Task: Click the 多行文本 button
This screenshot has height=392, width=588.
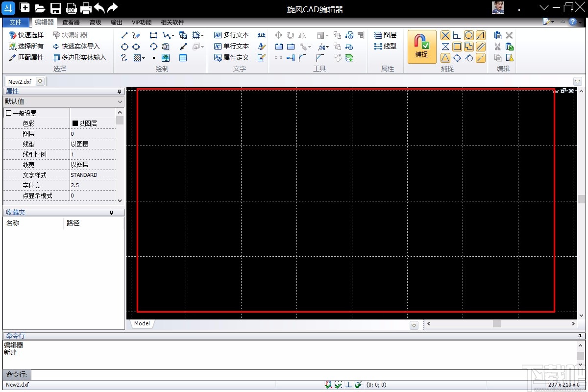Action: [x=231, y=35]
